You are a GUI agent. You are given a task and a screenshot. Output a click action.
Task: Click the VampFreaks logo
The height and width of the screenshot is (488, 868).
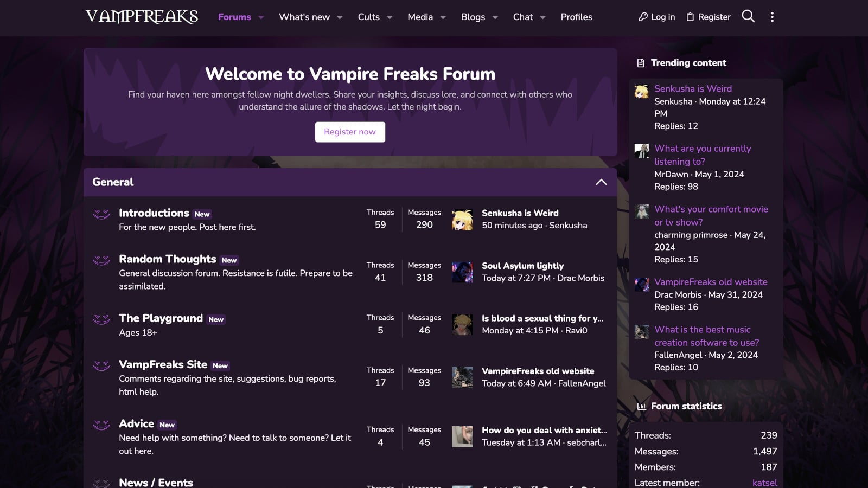coord(142,17)
